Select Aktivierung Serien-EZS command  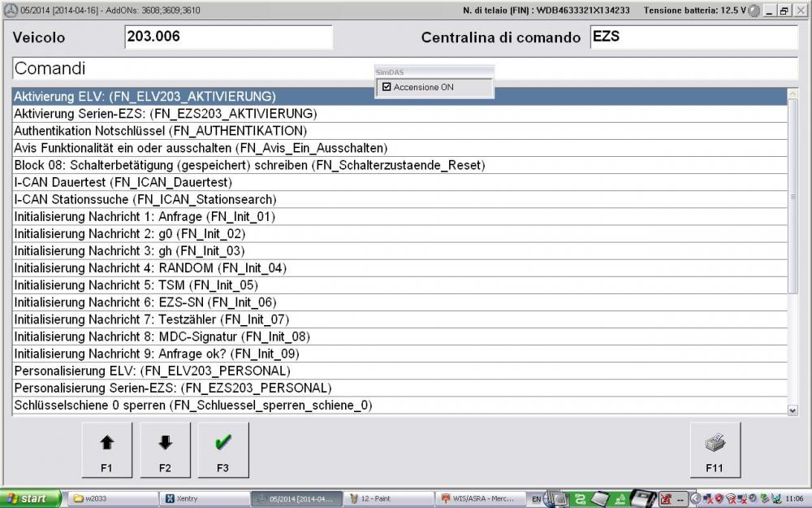pos(166,114)
